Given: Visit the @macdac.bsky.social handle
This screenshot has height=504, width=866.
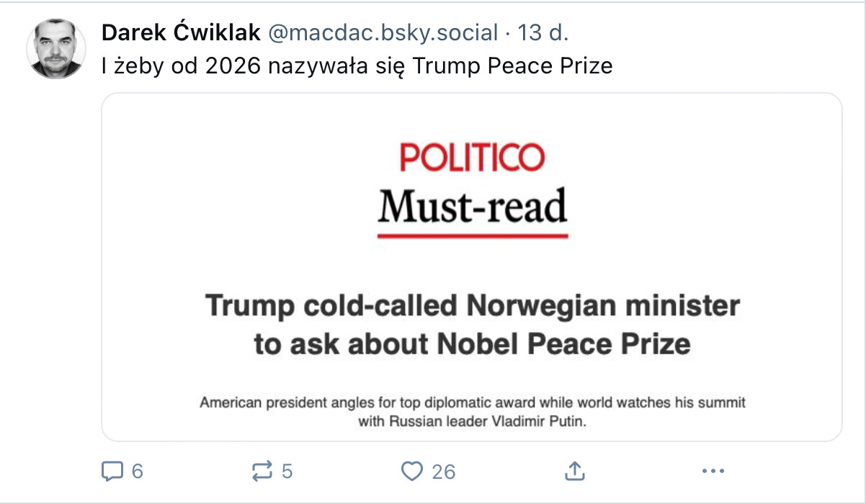Looking at the screenshot, I should click(383, 32).
